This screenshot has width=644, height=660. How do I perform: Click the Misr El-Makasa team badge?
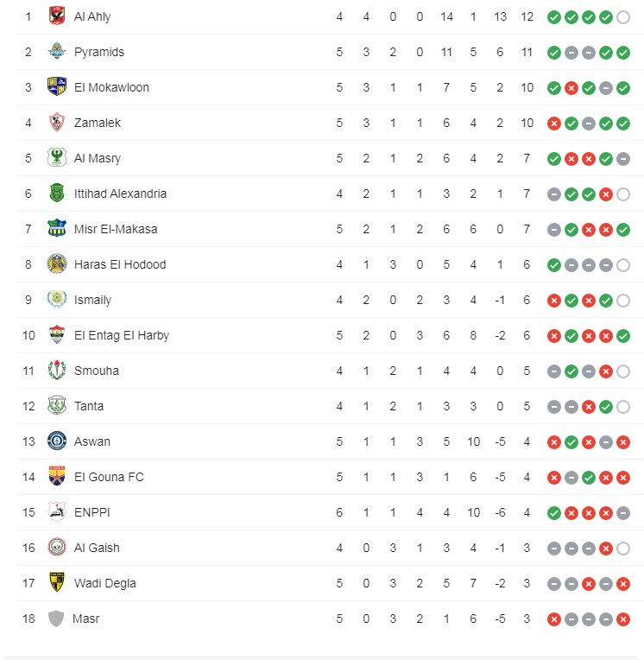pos(57,229)
